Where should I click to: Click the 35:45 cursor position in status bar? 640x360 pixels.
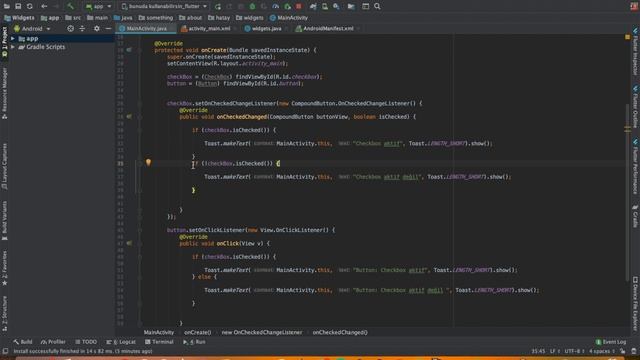538,351
